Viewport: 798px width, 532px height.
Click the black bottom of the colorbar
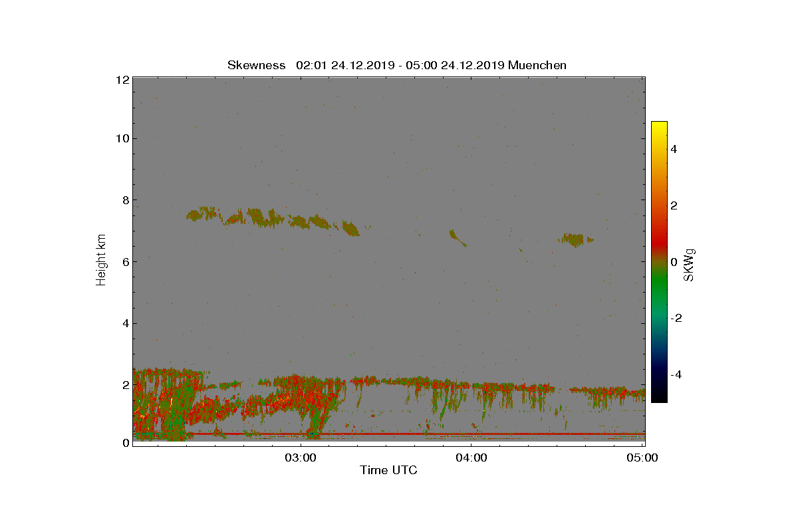(x=659, y=396)
